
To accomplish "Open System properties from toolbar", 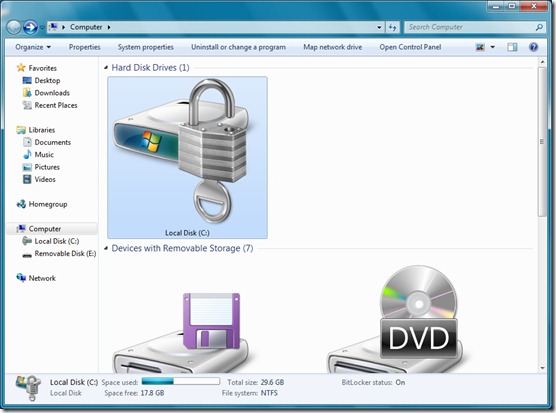I will [145, 47].
